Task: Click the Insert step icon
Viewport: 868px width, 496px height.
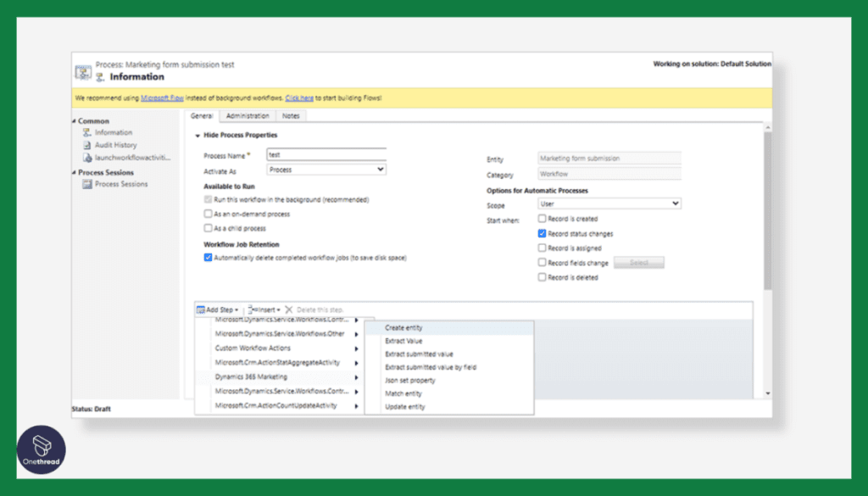Action: pos(251,309)
